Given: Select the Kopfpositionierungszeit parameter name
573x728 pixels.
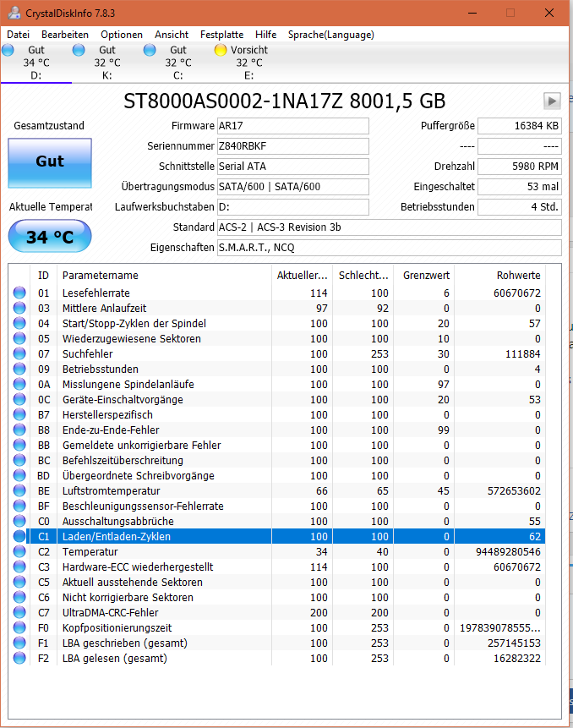Looking at the screenshot, I should [x=117, y=627].
